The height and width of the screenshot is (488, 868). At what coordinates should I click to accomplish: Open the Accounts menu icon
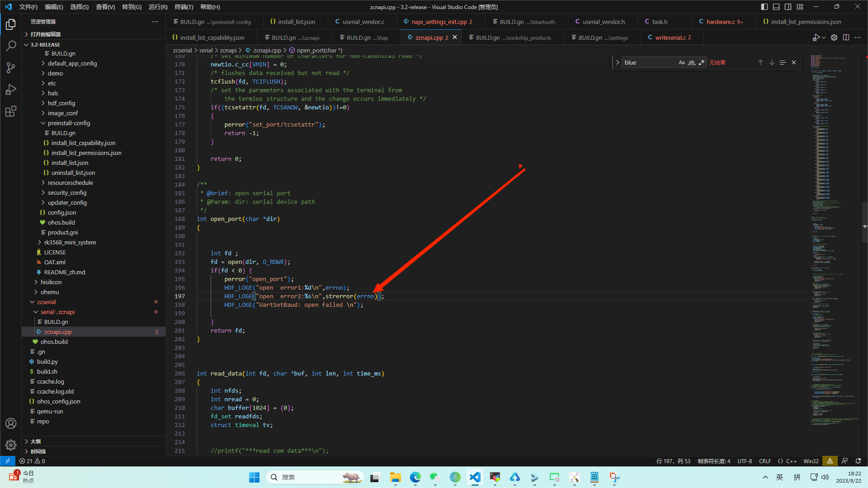tap(11, 423)
